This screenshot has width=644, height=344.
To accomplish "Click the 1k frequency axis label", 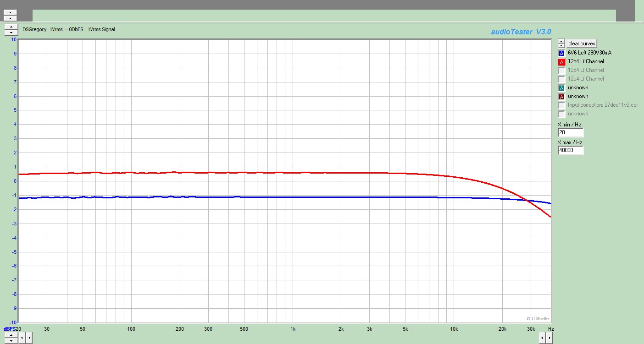I will coord(293,329).
